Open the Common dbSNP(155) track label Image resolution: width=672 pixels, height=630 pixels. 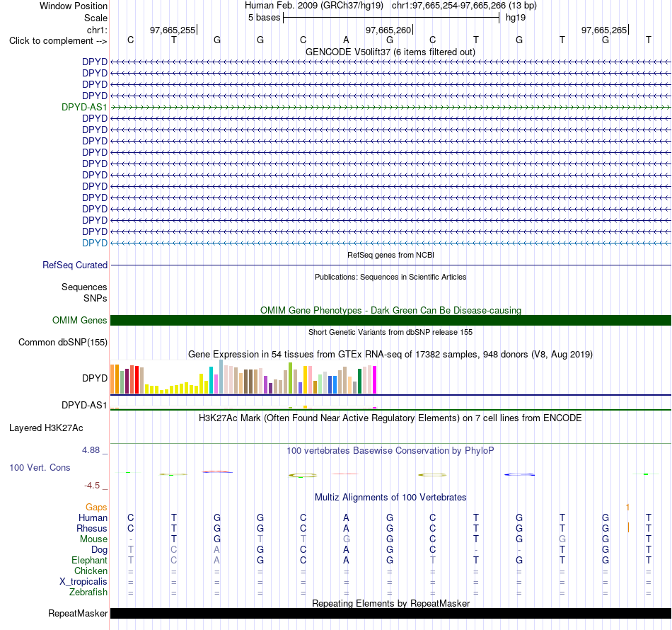point(63,342)
